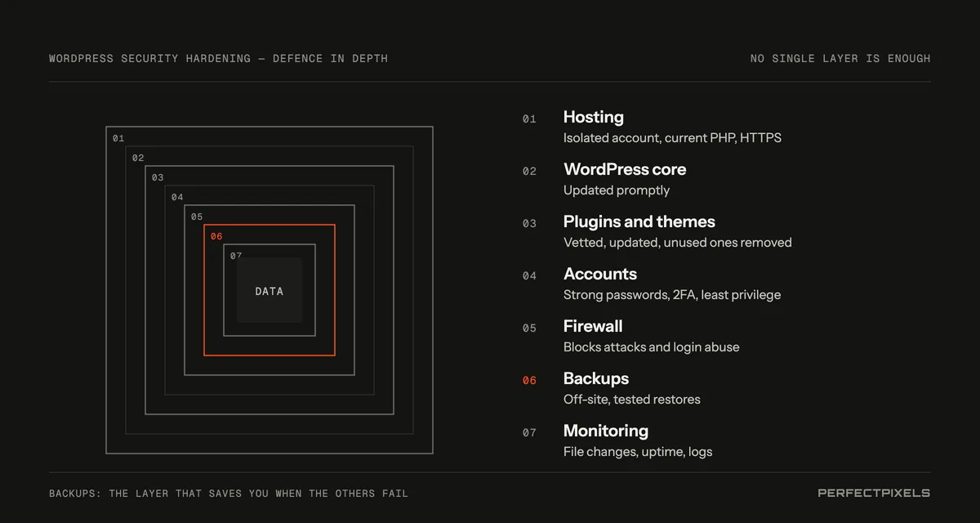The image size is (980, 523).
Task: Click the 'WordPress Security Hardening — Defence in Depth' header
Action: 218,59
